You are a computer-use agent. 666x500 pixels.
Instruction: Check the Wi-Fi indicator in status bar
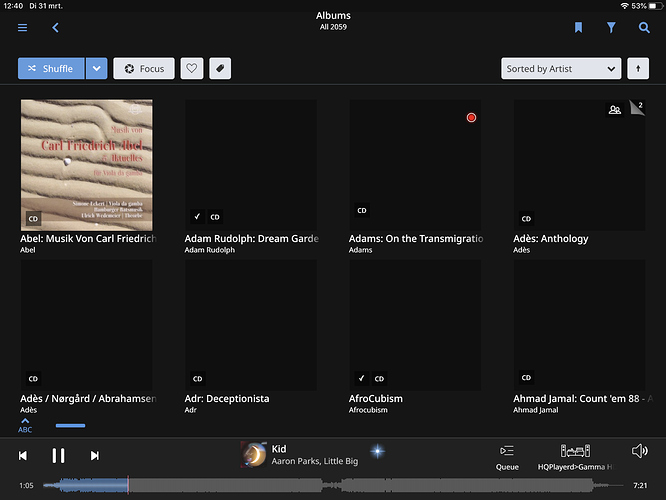click(x=624, y=6)
